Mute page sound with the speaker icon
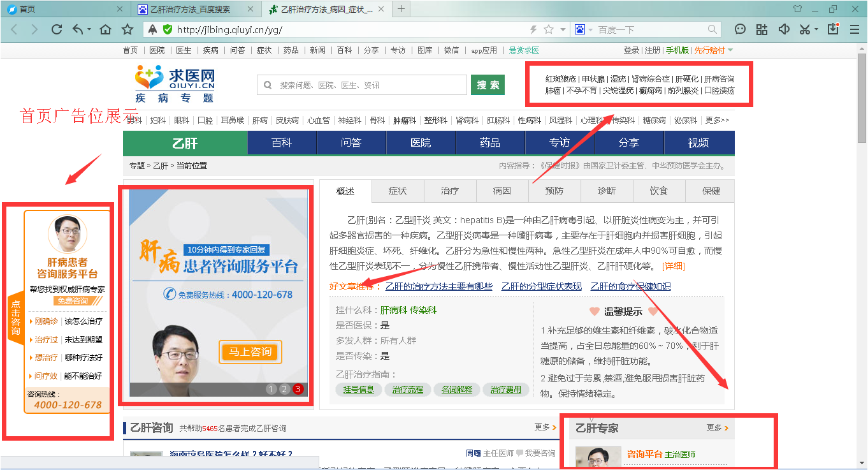This screenshot has height=470, width=868. tap(784, 29)
